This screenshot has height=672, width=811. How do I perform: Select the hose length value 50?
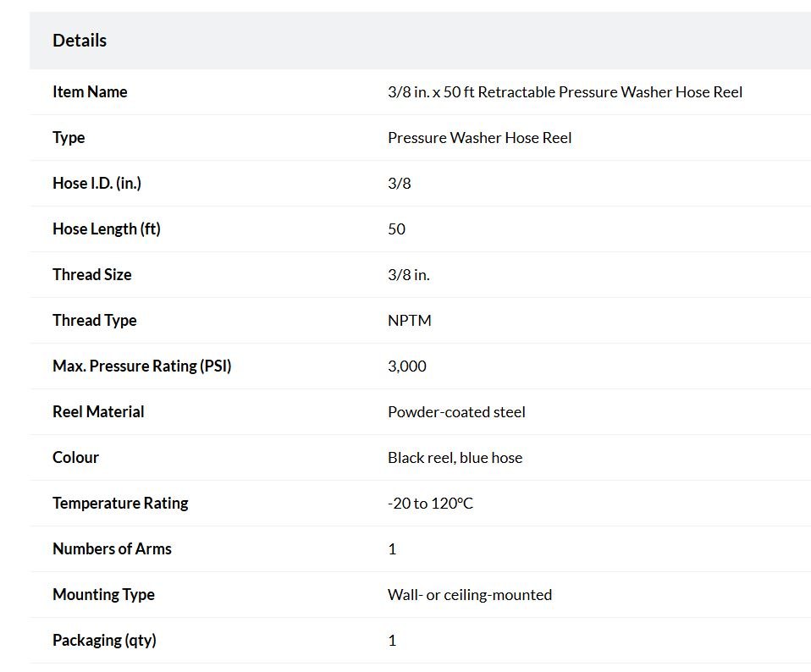(x=397, y=229)
